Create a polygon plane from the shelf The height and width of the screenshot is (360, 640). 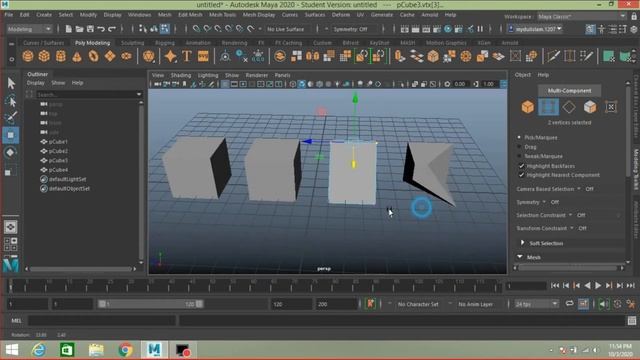coord(110,56)
